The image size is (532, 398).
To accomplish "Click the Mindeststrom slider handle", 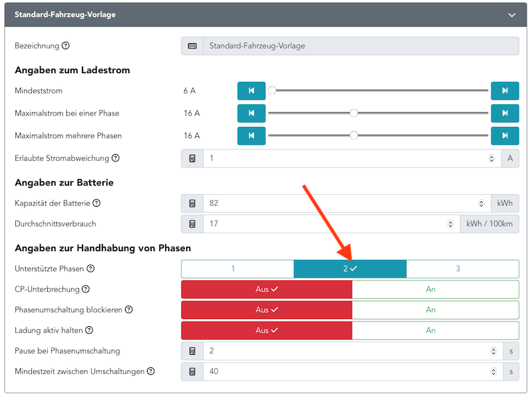I will (x=272, y=90).
